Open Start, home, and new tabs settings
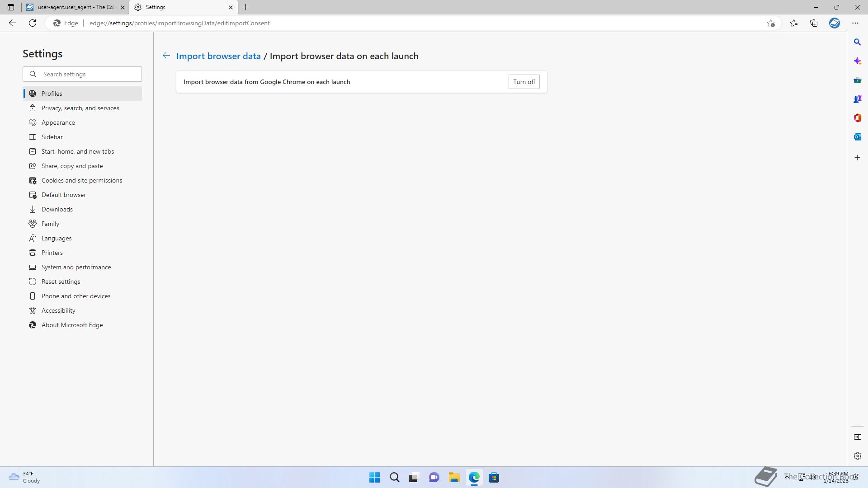Viewport: 868px width, 488px height. point(82,151)
